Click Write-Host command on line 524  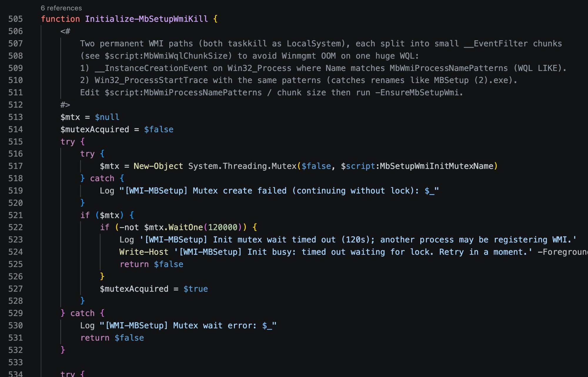[144, 252]
